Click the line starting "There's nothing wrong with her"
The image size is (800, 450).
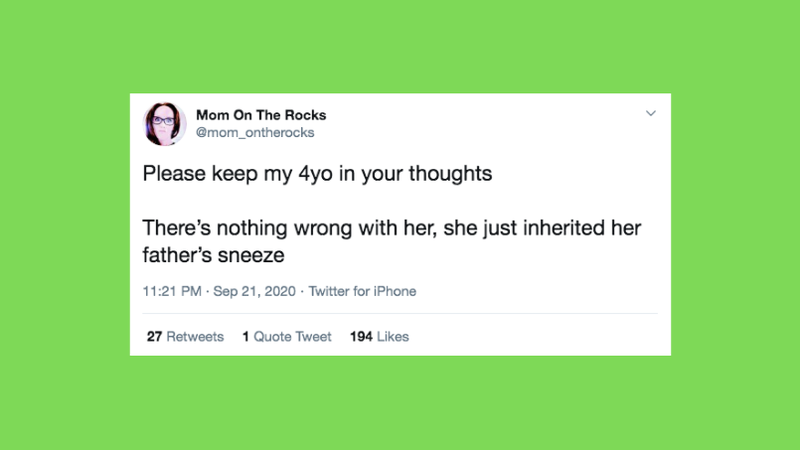pyautogui.click(x=391, y=229)
